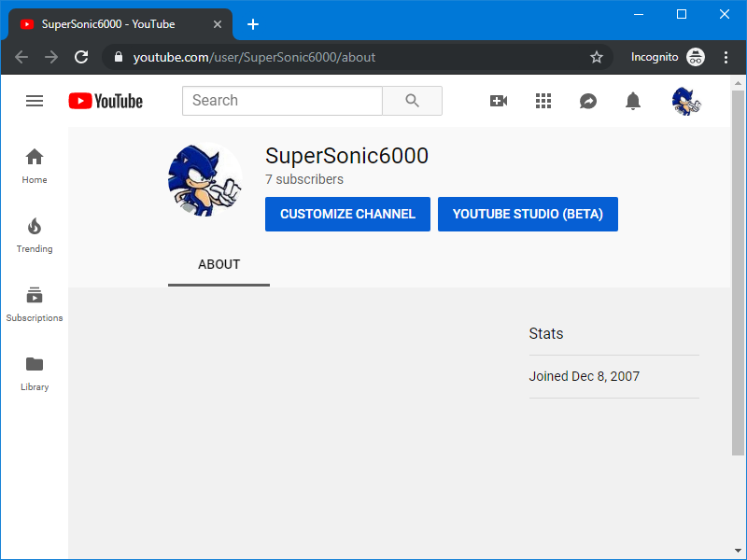Open a new browser tab
Viewport: 747px width, 560px height.
pos(253,24)
